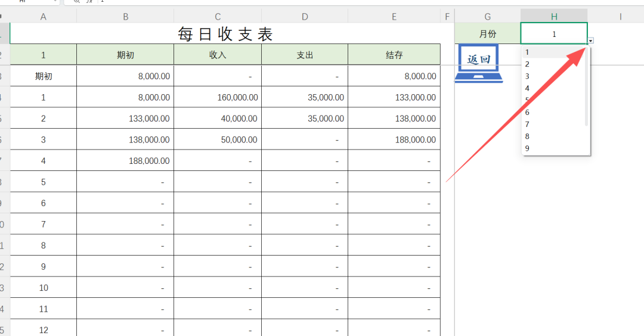Select column D header
644x336 pixels.
point(305,17)
